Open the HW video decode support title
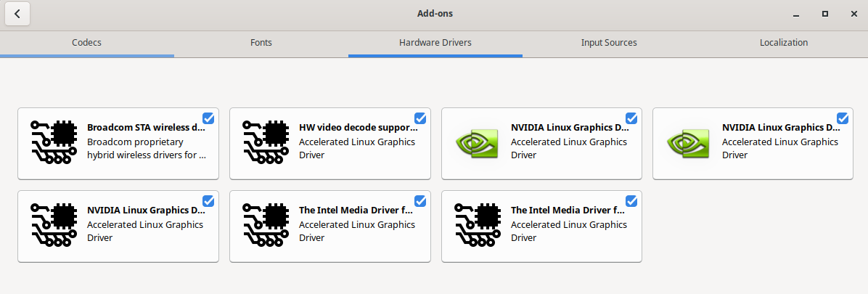868x294 pixels. (x=359, y=127)
